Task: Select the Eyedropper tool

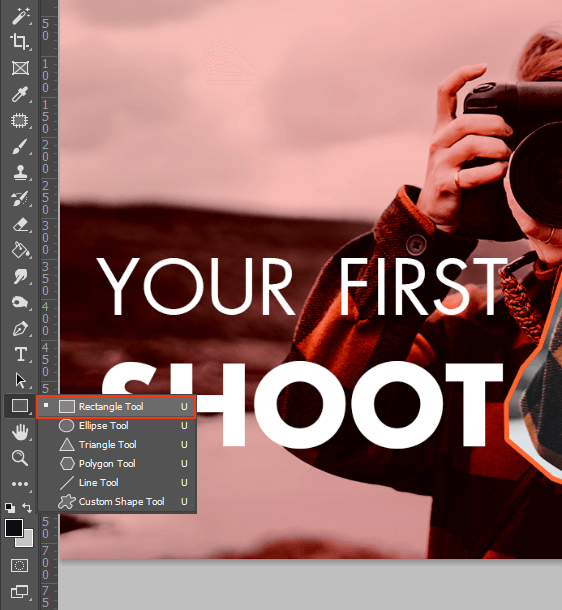Action: 20,94
